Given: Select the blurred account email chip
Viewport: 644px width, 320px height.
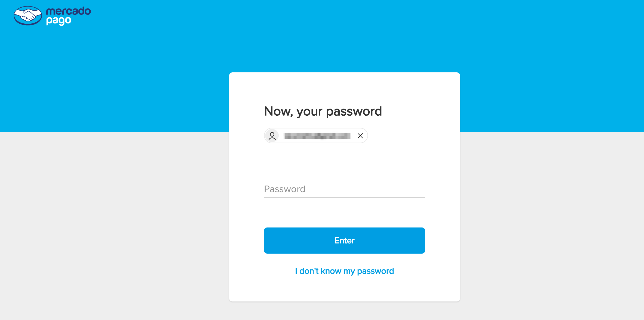Looking at the screenshot, I should click(317, 136).
